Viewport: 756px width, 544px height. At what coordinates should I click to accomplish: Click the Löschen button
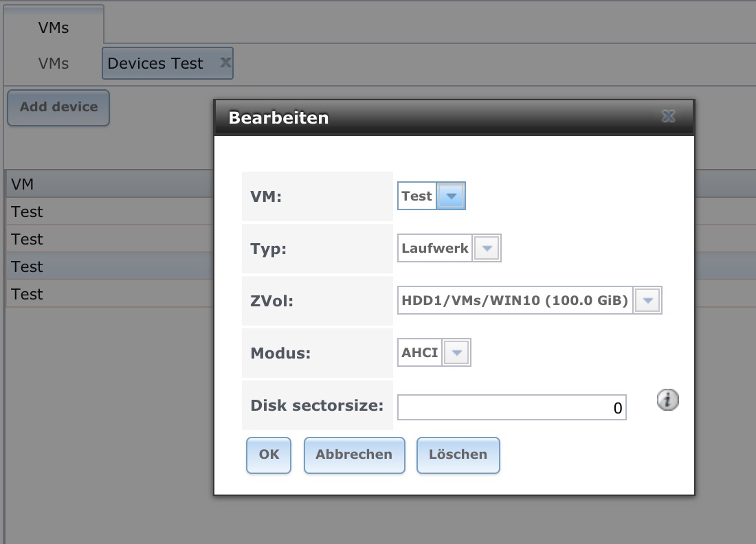[x=458, y=455]
